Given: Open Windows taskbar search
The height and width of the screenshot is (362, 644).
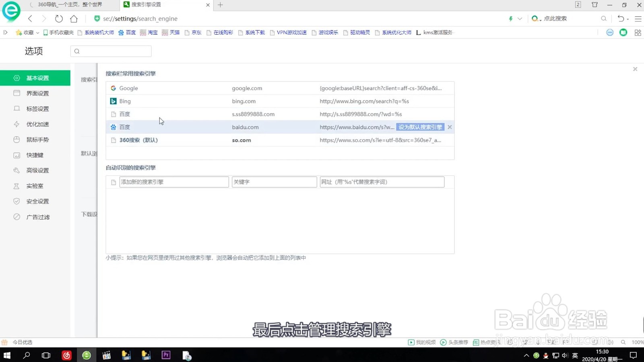Looking at the screenshot, I should pyautogui.click(x=27, y=355).
